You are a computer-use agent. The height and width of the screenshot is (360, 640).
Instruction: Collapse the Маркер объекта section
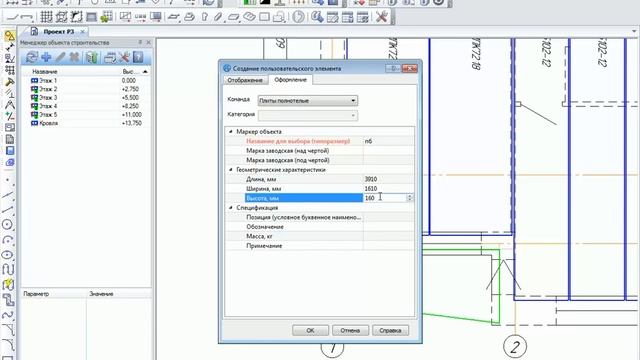pyautogui.click(x=231, y=131)
